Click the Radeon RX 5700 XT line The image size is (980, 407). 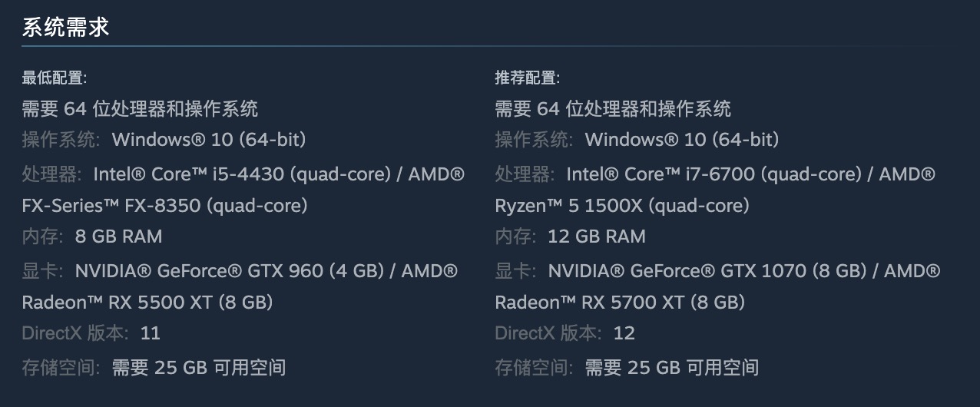coord(621,303)
